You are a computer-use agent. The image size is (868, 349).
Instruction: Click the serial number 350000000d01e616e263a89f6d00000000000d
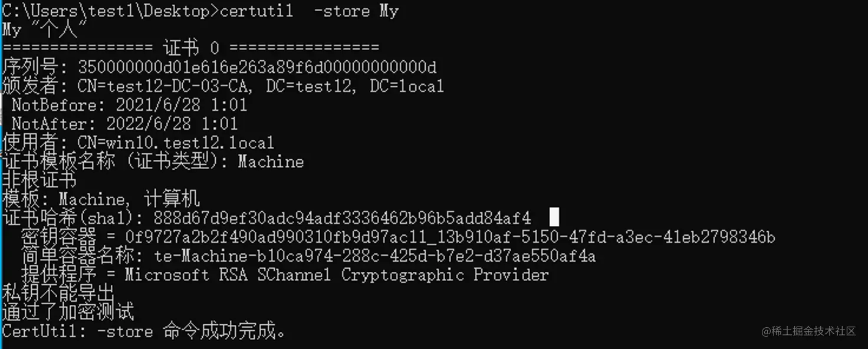coord(257,67)
